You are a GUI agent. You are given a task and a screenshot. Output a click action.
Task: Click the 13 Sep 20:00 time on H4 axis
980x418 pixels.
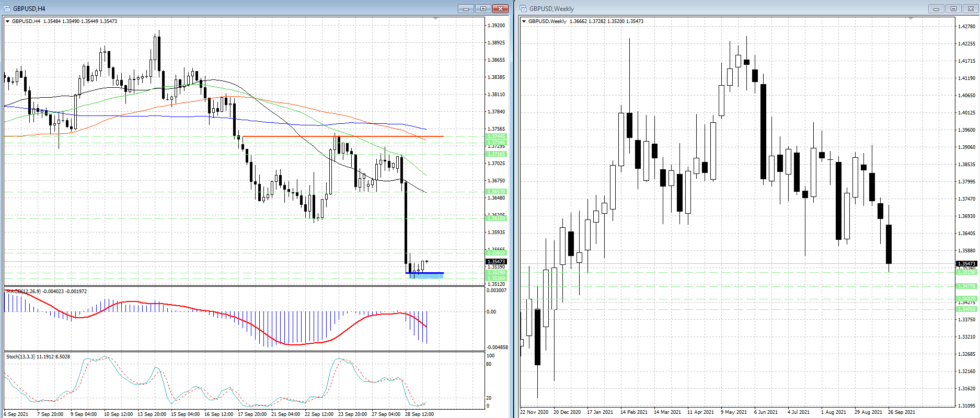point(152,414)
